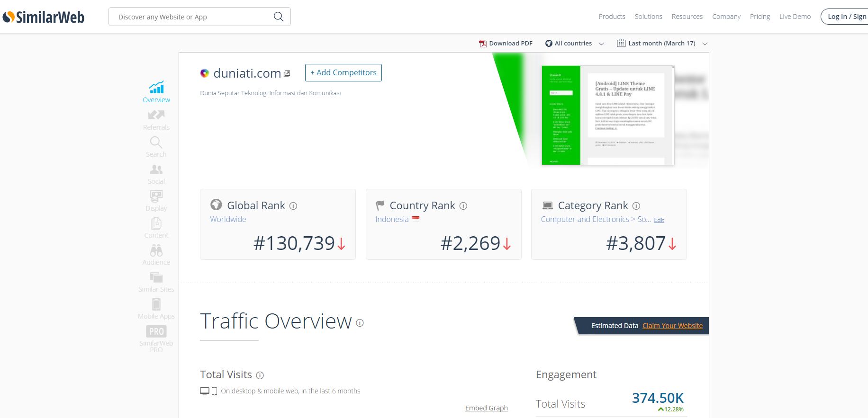
Task: Click the 12.28% change indicator
Action: click(671, 409)
